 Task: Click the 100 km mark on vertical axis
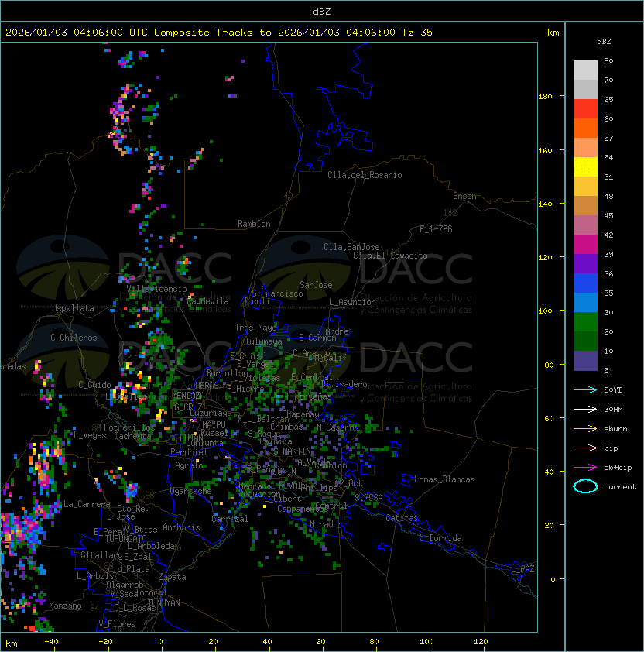point(545,311)
